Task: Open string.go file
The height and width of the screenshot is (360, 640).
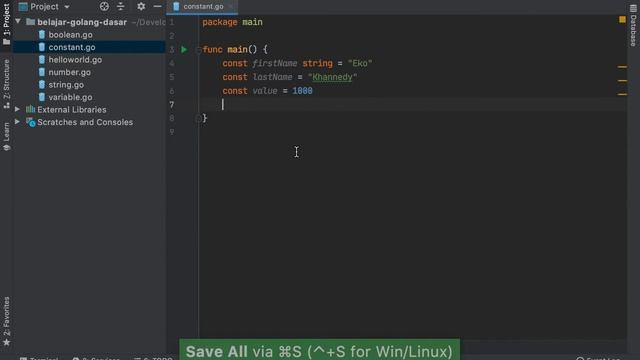Action: pyautogui.click(x=66, y=85)
